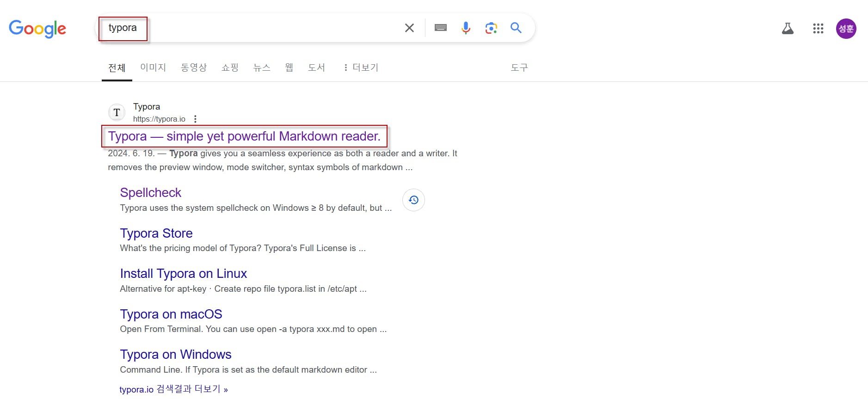Open the purple account avatar

click(x=846, y=29)
